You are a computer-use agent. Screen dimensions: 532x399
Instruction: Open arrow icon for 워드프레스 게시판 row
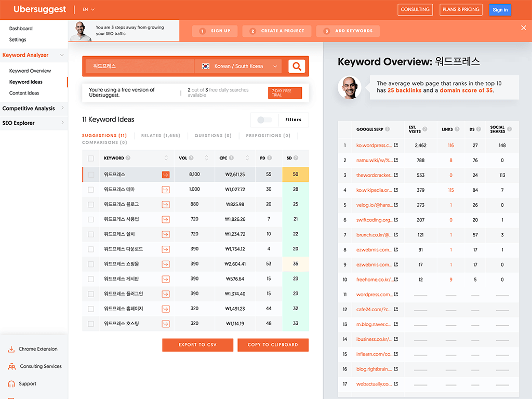(166, 279)
